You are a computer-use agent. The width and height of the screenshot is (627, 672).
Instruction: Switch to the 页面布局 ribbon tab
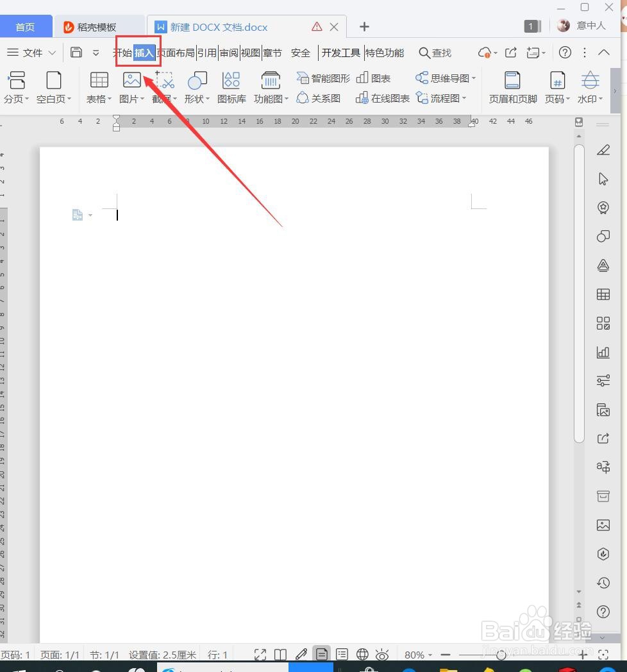[176, 53]
